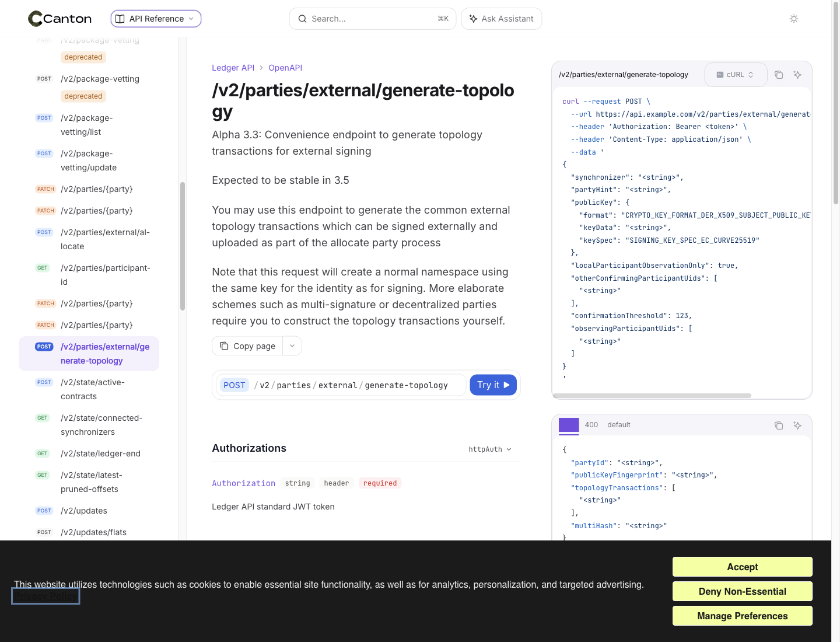Click the magnifier icon in search box
The height and width of the screenshot is (642, 840).
[x=302, y=19]
